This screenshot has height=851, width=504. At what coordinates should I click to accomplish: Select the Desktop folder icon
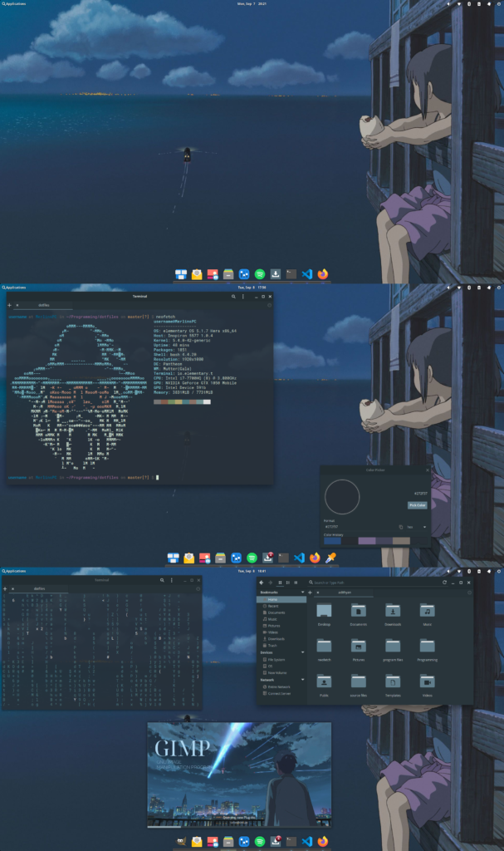[324, 610]
